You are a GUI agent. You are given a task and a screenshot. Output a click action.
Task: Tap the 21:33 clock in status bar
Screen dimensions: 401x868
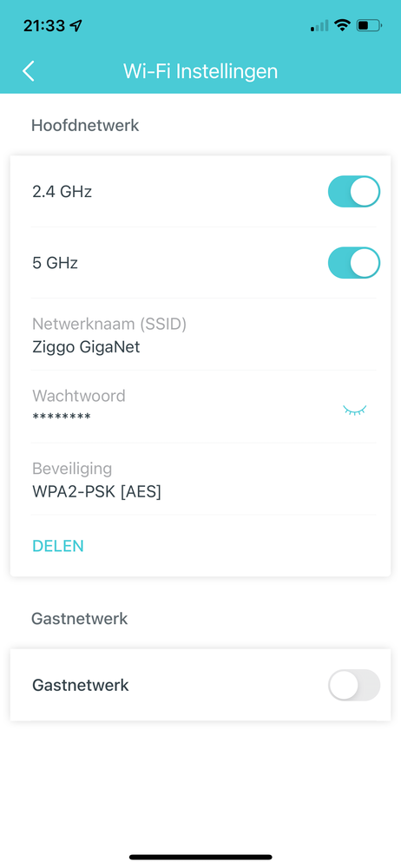click(44, 25)
